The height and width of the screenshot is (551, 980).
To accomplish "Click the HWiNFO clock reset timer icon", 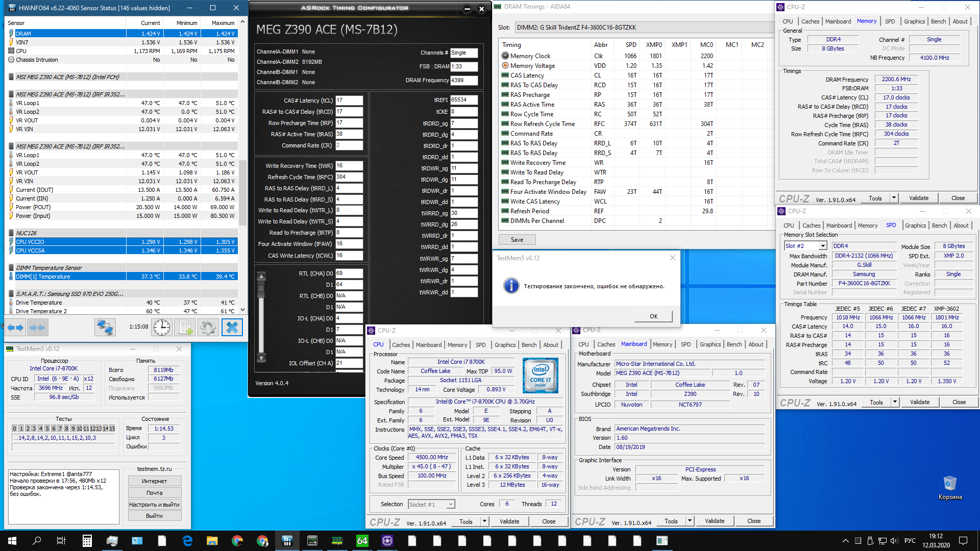I will coord(162,328).
